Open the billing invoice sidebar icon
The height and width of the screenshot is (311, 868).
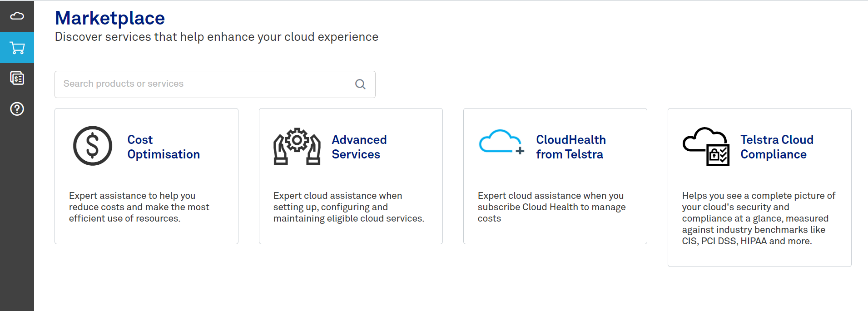(x=17, y=79)
